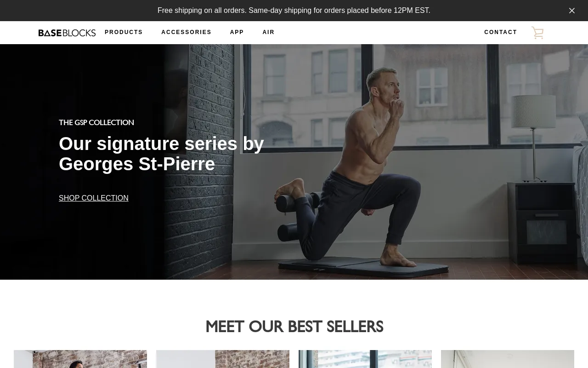Click the Meet Our Best Sellers heading

point(294,327)
